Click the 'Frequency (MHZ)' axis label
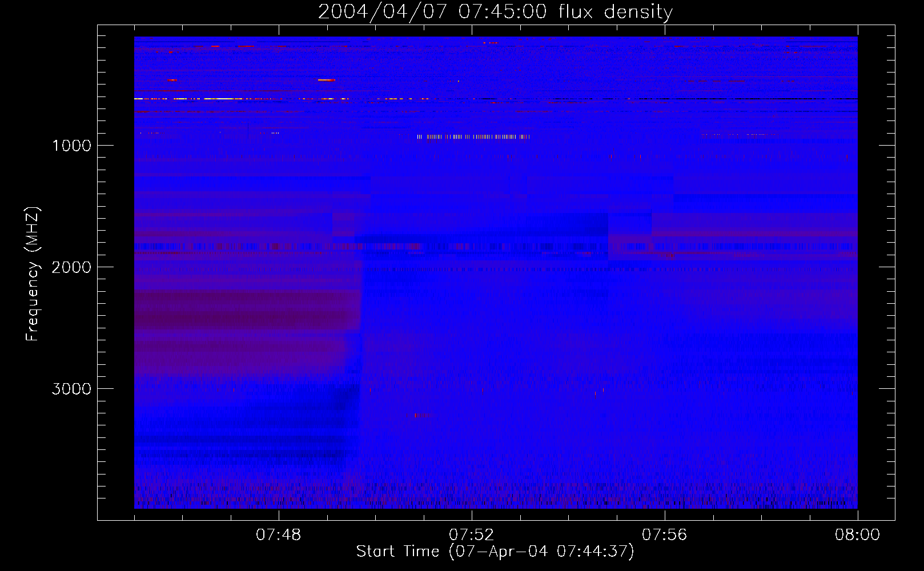This screenshot has height=571, width=924. click(33, 274)
